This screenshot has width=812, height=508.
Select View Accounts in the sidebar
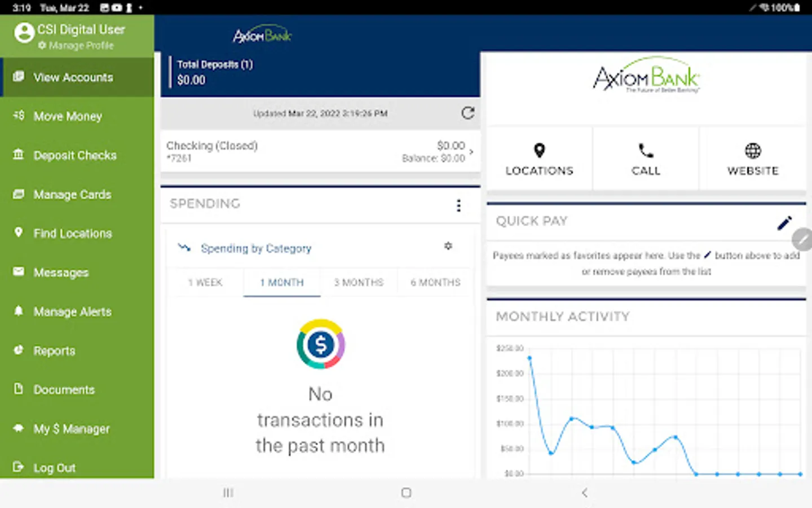(77, 77)
